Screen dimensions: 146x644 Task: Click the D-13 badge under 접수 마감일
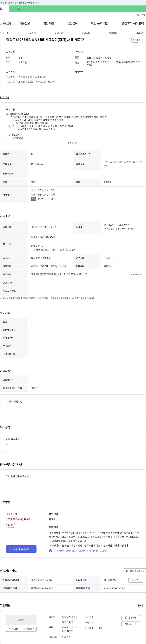click(x=11, y=525)
